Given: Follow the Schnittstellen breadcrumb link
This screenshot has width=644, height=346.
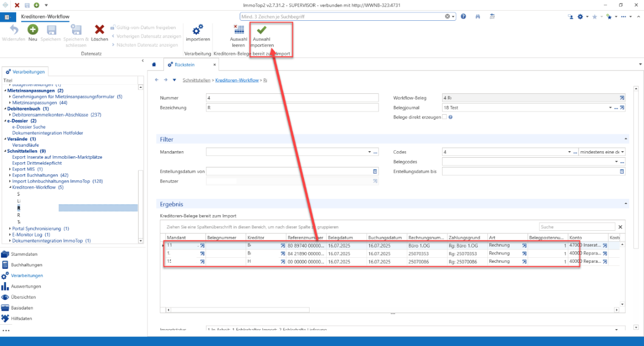Looking at the screenshot, I should [197, 80].
